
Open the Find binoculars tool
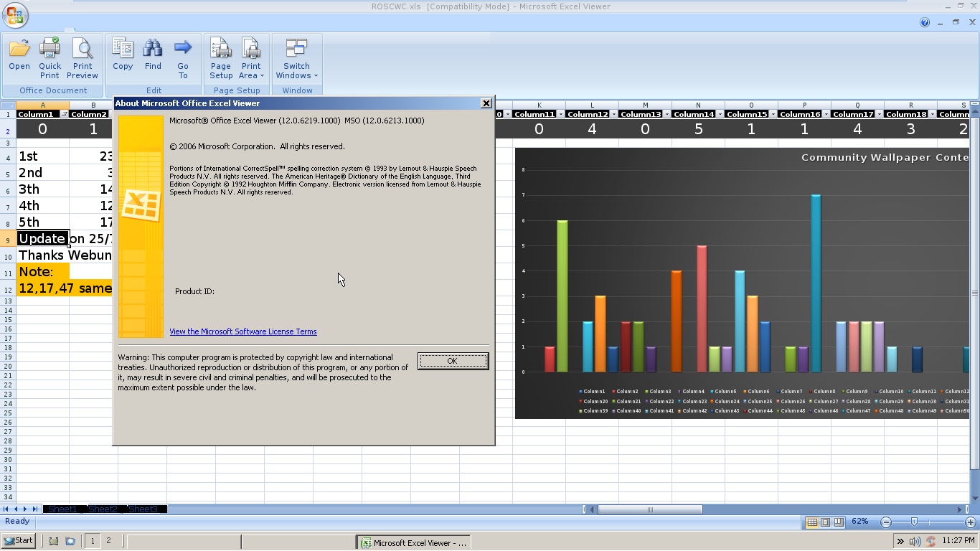pos(153,55)
